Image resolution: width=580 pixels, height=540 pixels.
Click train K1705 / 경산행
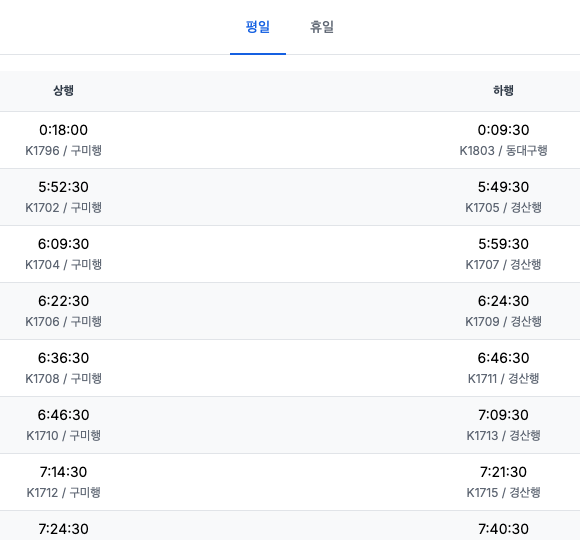pyautogui.click(x=503, y=207)
